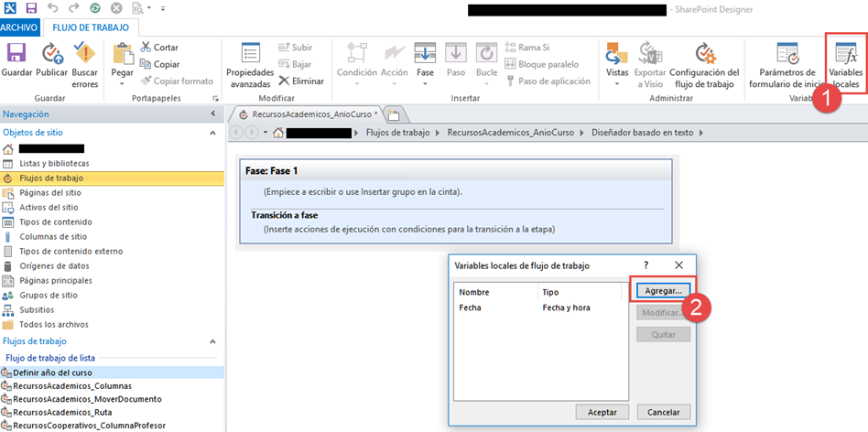868x432 pixels.
Task: Open the new blank tab icon
Action: click(x=394, y=114)
